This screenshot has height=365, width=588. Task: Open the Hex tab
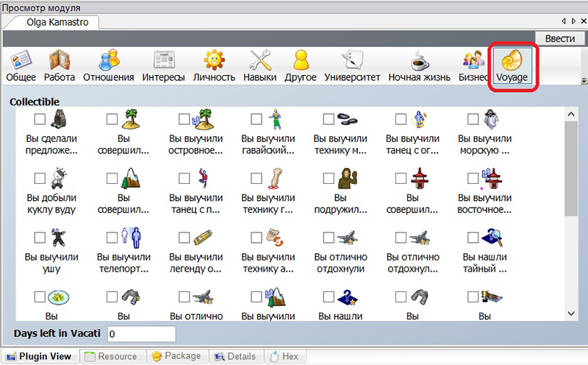pyautogui.click(x=284, y=356)
